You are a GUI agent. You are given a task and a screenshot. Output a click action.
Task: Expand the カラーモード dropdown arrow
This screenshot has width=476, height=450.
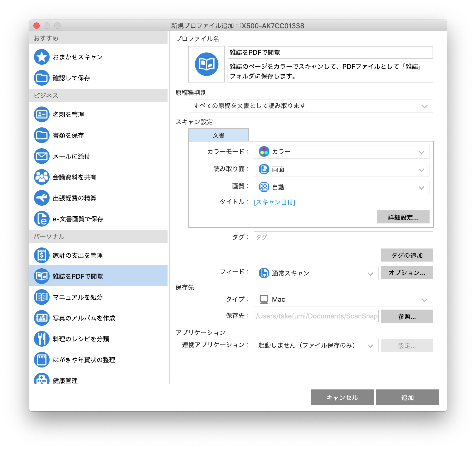click(x=421, y=152)
